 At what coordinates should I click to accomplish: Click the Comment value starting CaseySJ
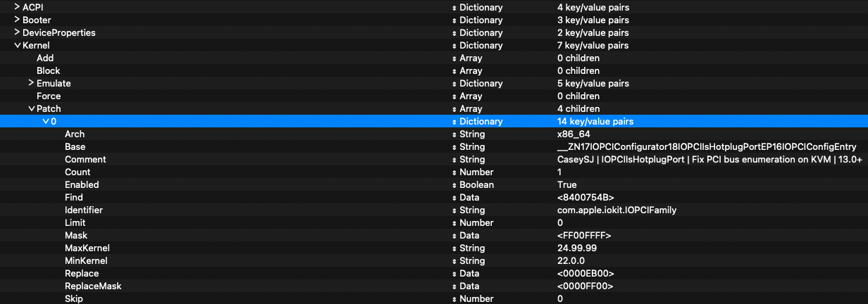click(x=709, y=159)
